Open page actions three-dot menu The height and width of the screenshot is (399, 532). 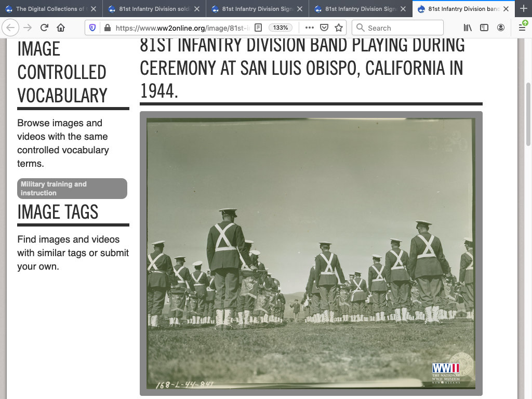(309, 28)
